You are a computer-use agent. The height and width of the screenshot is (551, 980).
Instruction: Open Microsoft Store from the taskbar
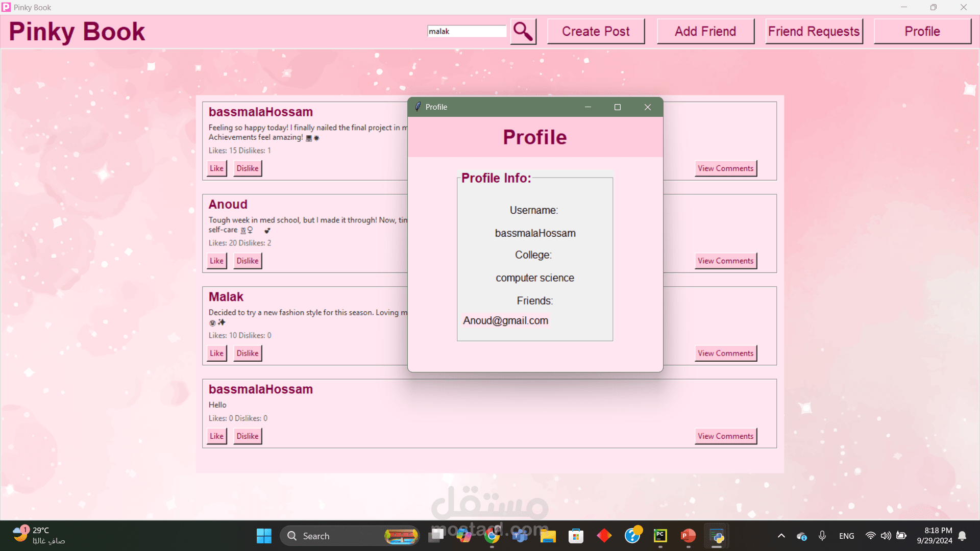[576, 536]
